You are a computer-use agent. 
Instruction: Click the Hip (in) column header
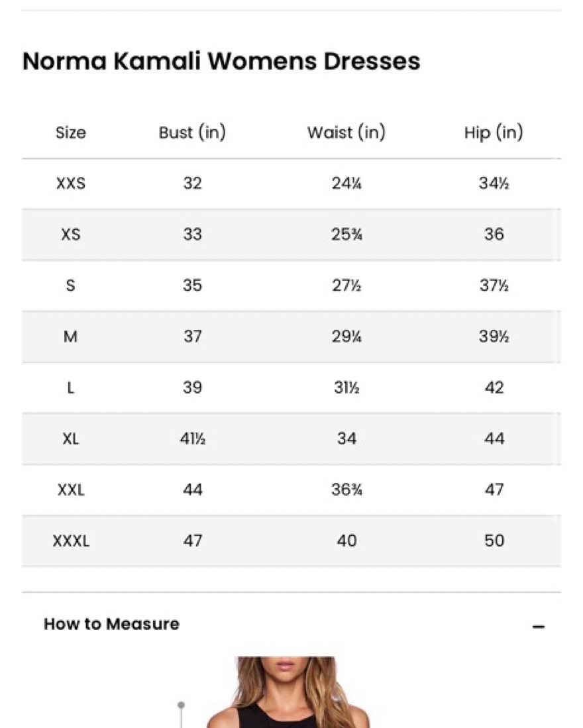pos(494,132)
